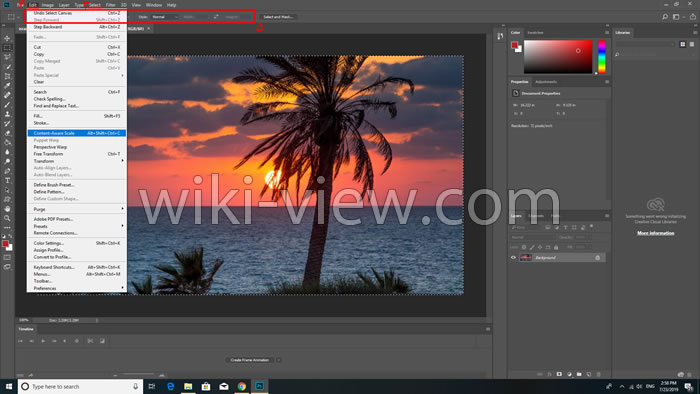Select the Rectangular Marquee tool
The image size is (700, 394).
[7, 48]
